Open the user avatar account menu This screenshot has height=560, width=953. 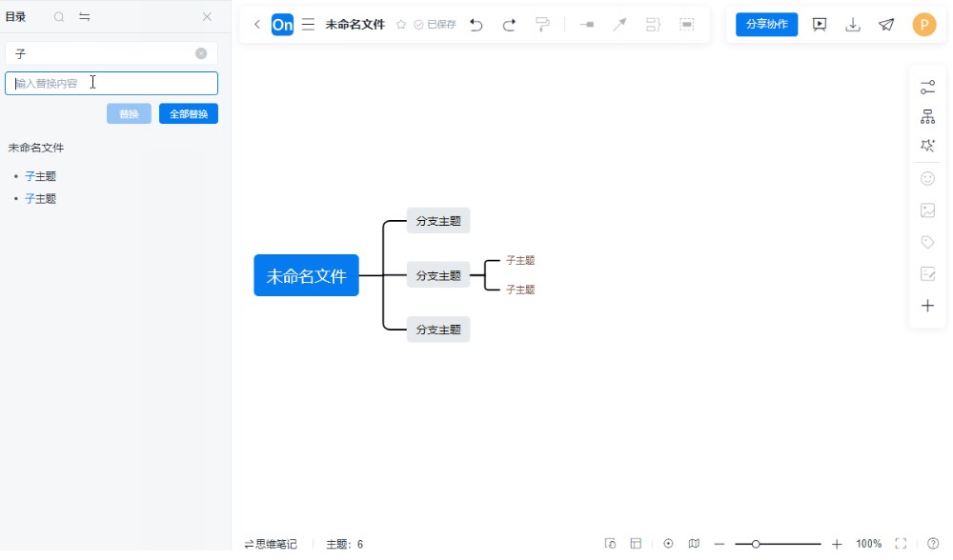(x=923, y=25)
